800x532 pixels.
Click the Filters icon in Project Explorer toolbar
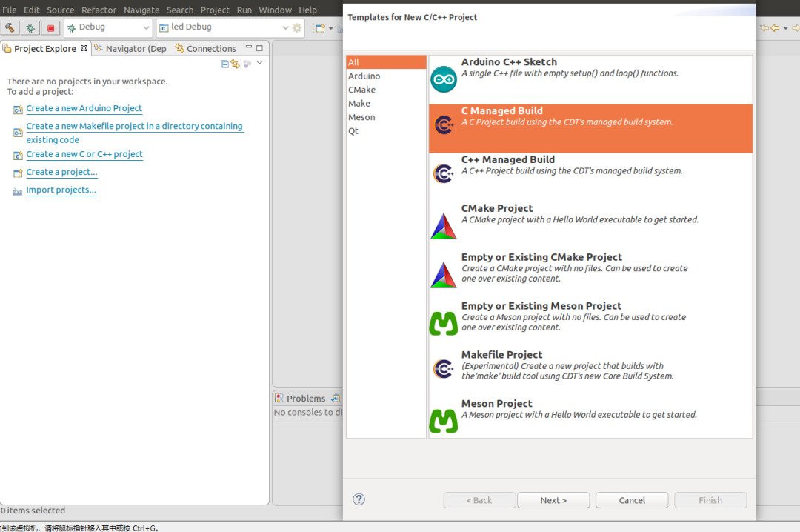(x=247, y=63)
